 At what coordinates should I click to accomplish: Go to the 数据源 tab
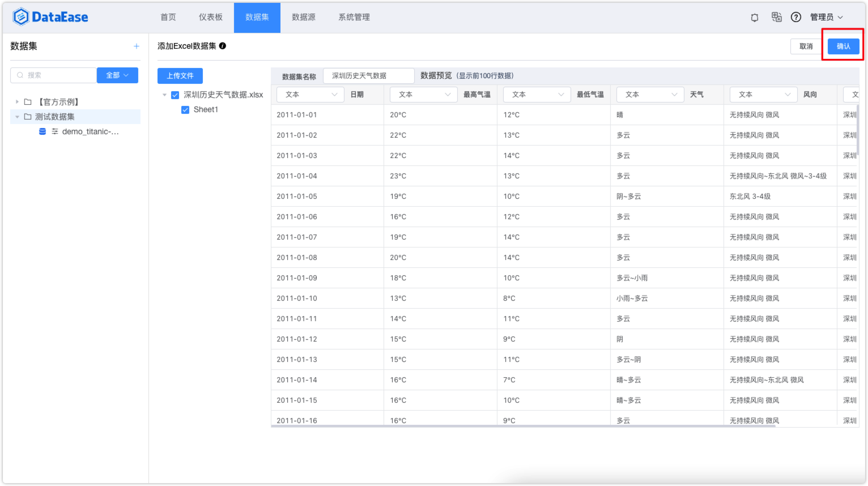point(303,17)
